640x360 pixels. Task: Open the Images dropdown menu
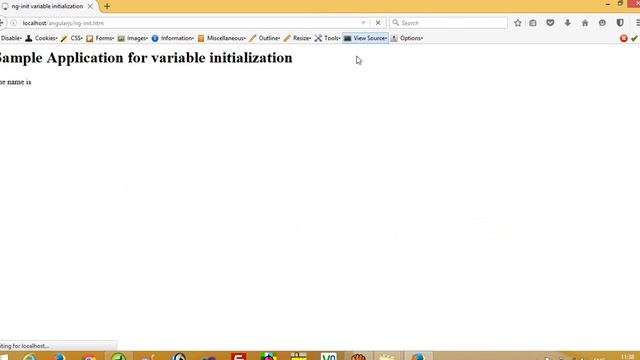point(133,38)
